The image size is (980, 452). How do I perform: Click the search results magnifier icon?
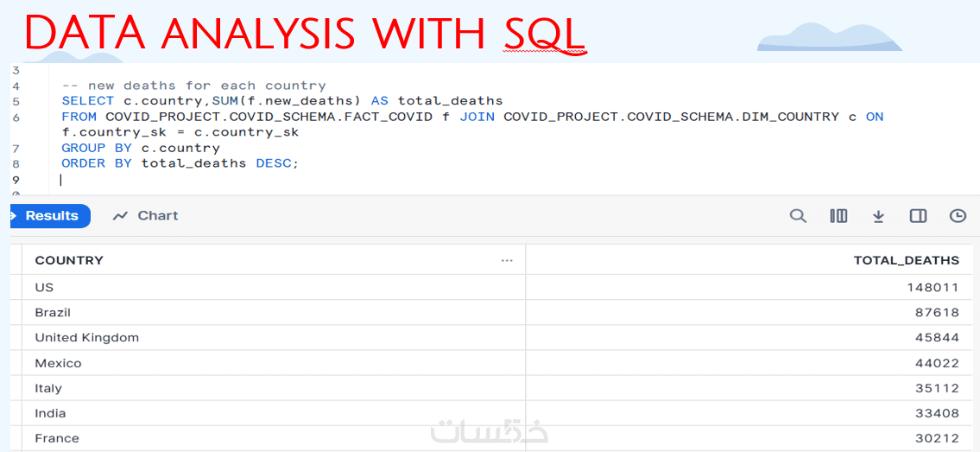point(798,216)
